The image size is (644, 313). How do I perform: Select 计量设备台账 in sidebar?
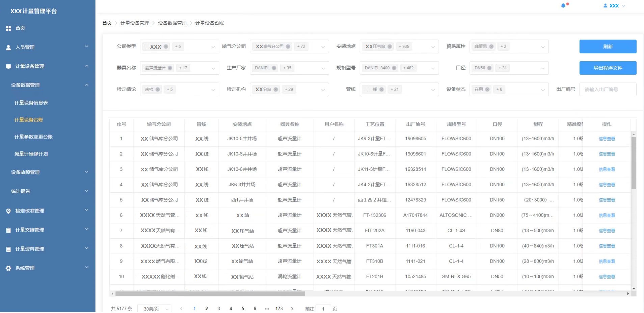click(29, 120)
